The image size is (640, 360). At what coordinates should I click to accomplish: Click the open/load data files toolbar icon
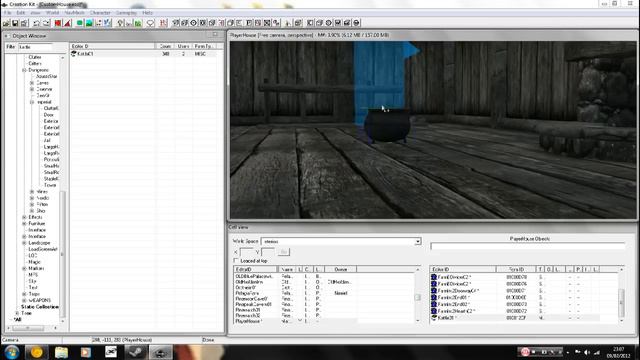pos(6,23)
